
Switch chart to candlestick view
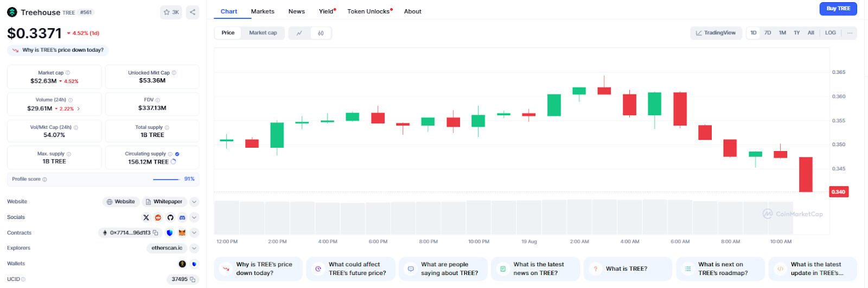[x=321, y=33]
